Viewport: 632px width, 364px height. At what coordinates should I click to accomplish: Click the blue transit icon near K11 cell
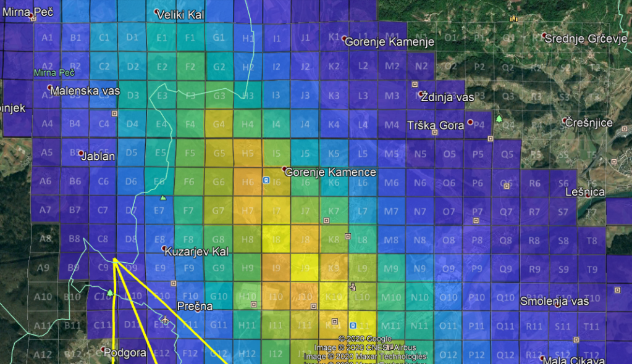coord(353,325)
